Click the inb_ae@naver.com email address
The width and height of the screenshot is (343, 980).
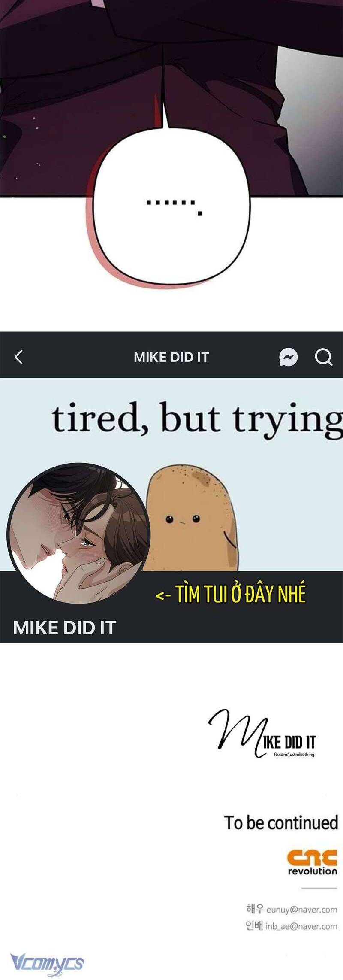pos(301,926)
